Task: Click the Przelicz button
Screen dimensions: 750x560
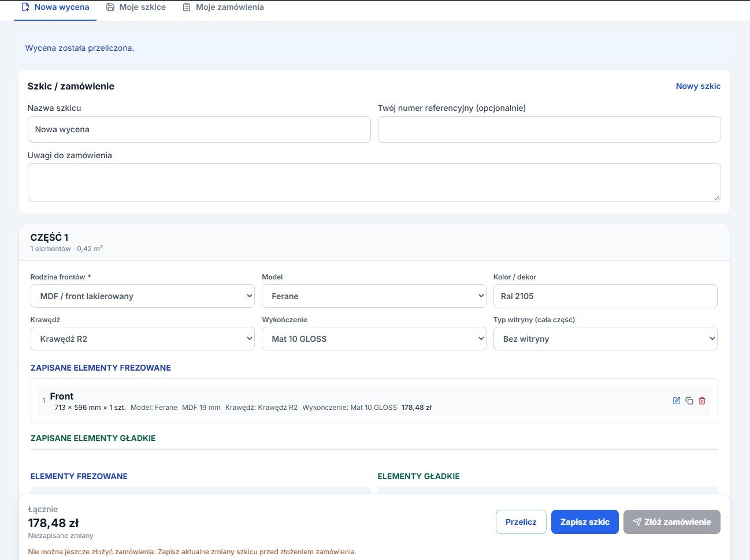Action: click(x=521, y=522)
